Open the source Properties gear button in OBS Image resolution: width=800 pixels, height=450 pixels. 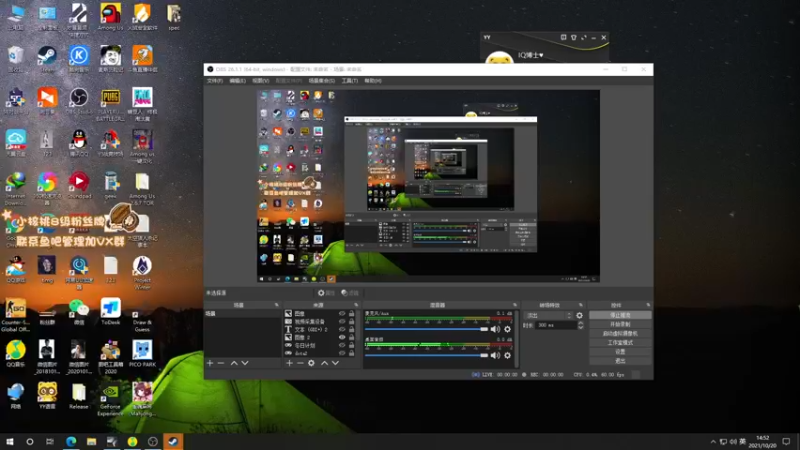[326, 293]
